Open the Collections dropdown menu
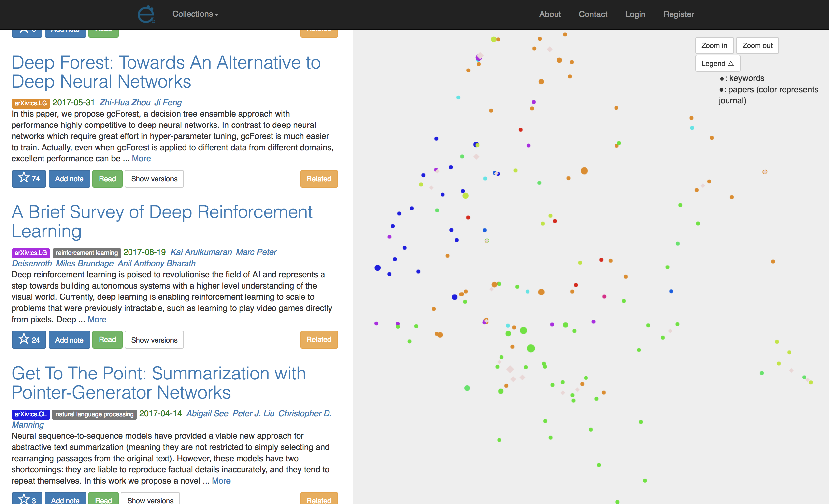The image size is (829, 504). pyautogui.click(x=195, y=14)
